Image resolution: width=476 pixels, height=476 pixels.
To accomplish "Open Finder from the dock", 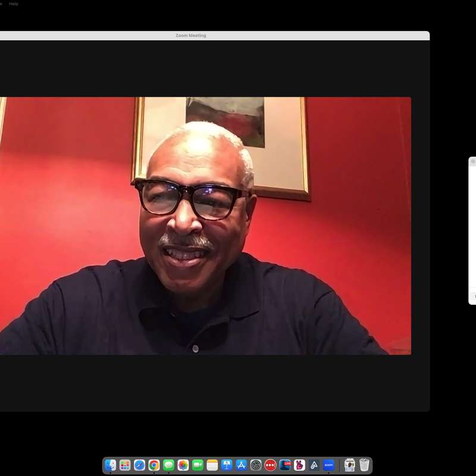I will pyautogui.click(x=111, y=465).
